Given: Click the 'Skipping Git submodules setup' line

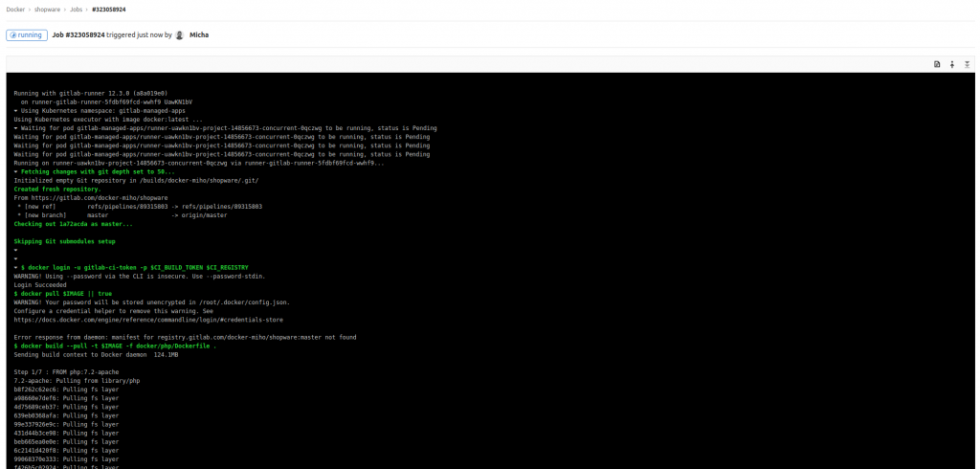Looking at the screenshot, I should point(64,241).
